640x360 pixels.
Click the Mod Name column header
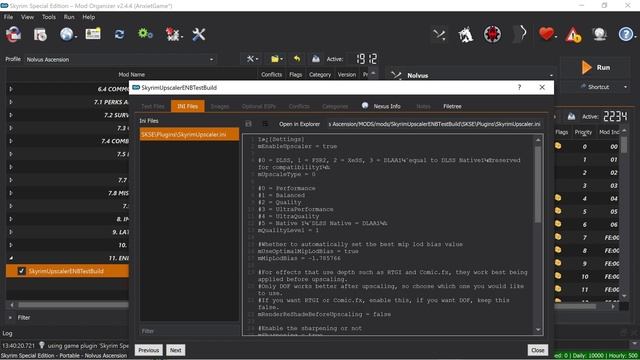[x=131, y=75]
